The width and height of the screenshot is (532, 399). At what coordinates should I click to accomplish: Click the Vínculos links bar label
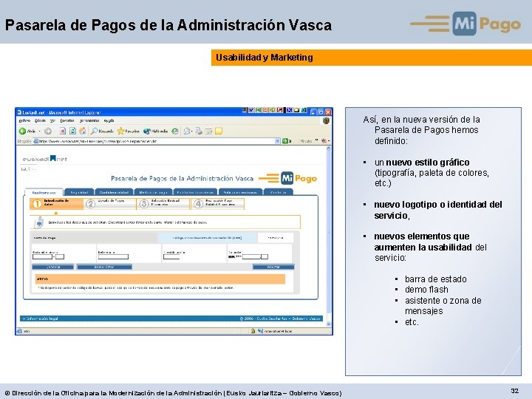coord(307,141)
